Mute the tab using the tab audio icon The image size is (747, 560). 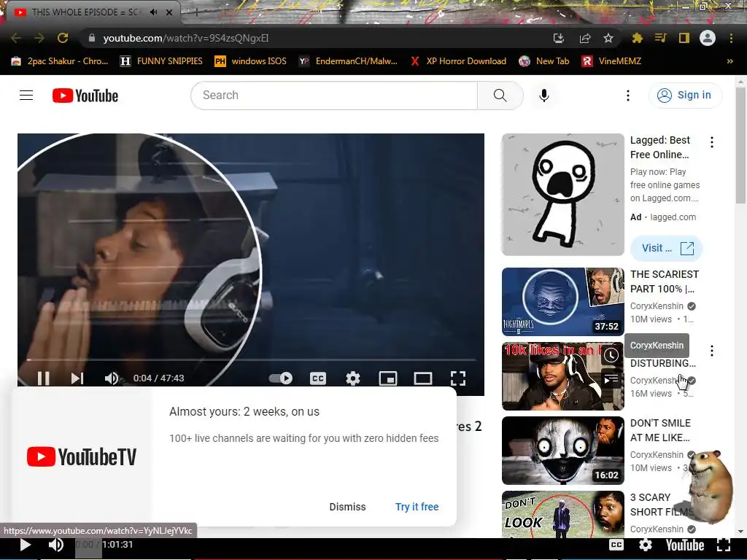tap(153, 12)
